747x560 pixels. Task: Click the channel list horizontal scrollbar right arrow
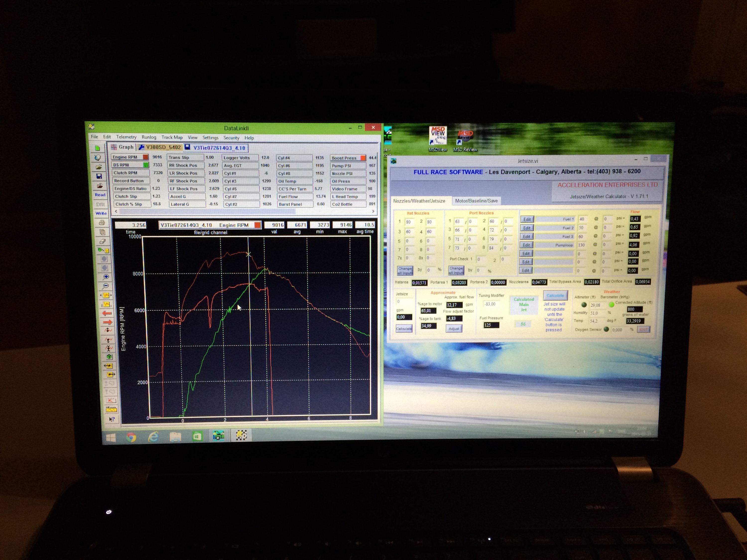point(373,211)
